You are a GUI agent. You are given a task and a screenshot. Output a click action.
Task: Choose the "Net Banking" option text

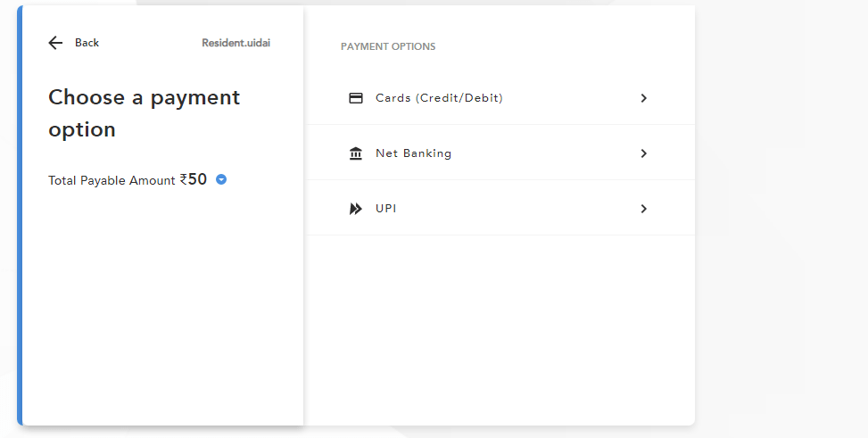pyautogui.click(x=413, y=153)
